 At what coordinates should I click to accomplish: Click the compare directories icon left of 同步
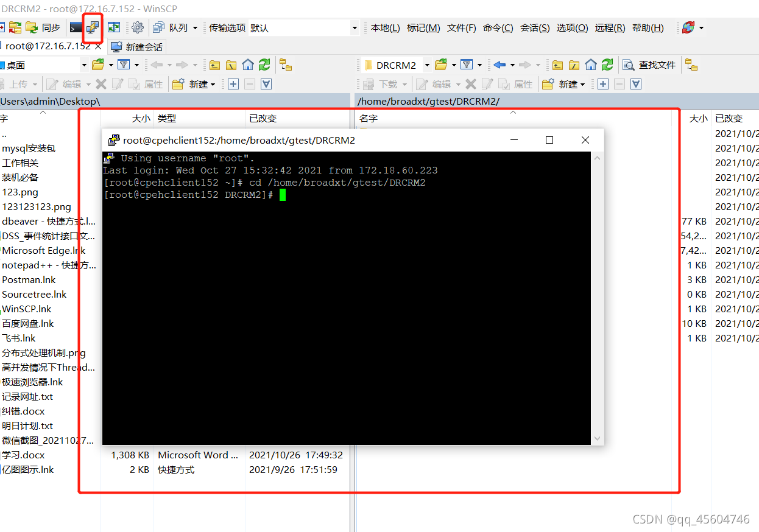coord(15,27)
